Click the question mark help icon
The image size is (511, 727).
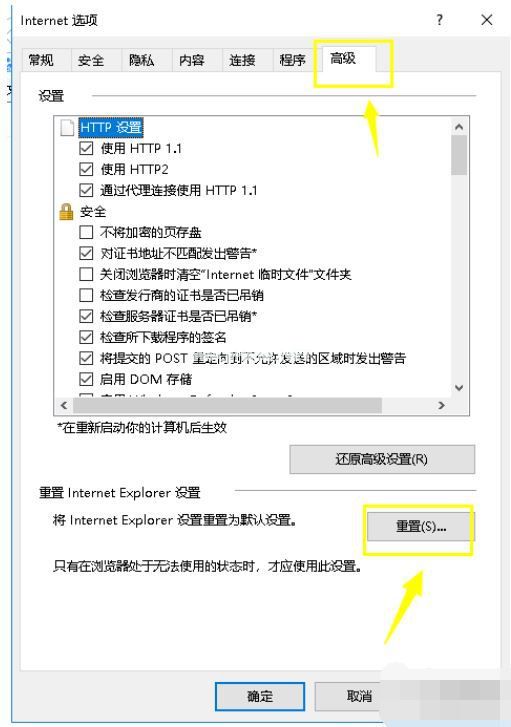[x=439, y=20]
